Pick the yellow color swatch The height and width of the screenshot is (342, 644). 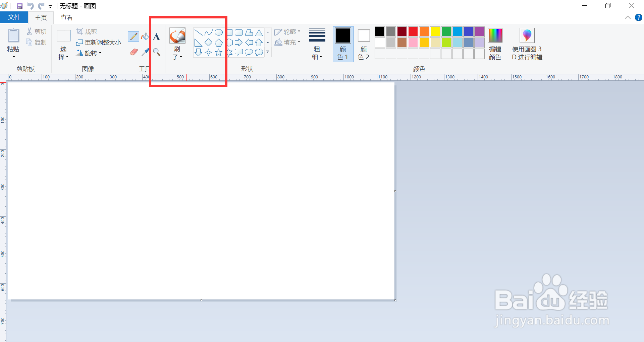[435, 32]
